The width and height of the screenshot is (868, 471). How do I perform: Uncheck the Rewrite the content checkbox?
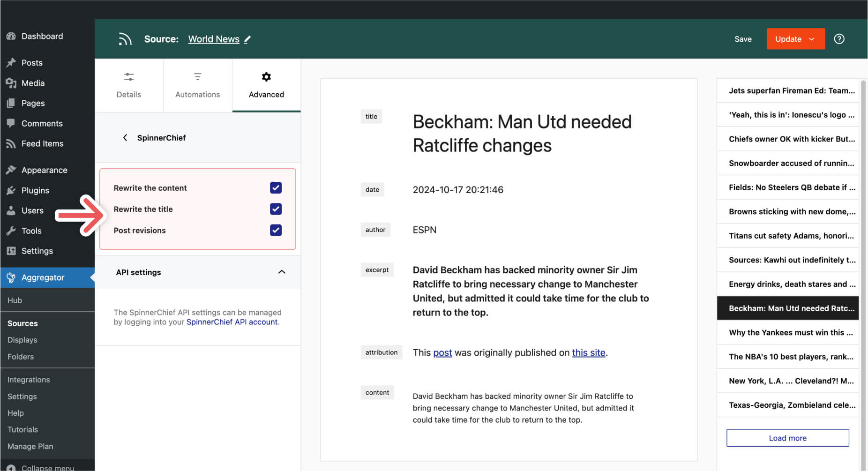(276, 187)
